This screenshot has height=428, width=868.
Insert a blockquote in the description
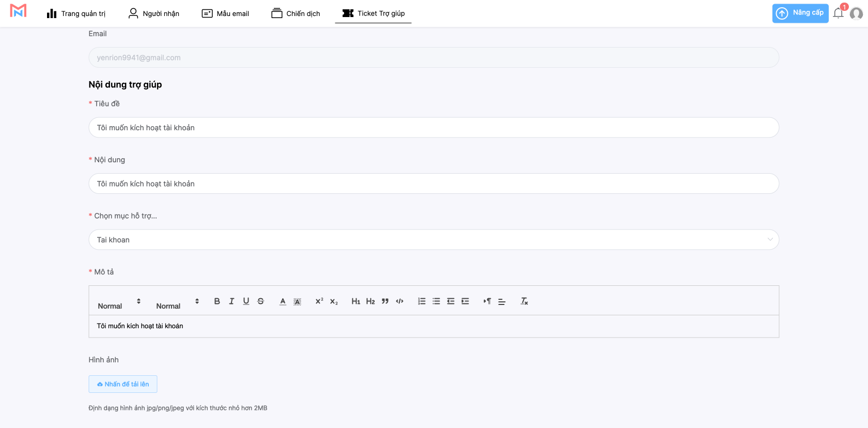coord(385,301)
